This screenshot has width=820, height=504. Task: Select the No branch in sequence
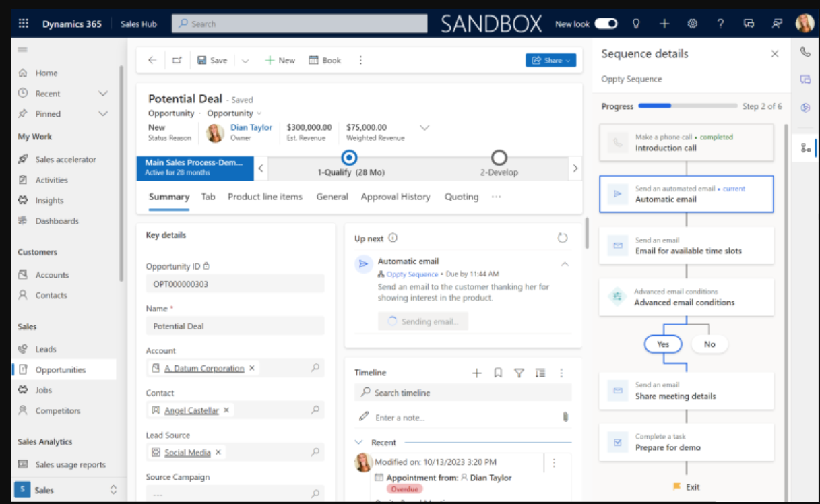(x=709, y=344)
